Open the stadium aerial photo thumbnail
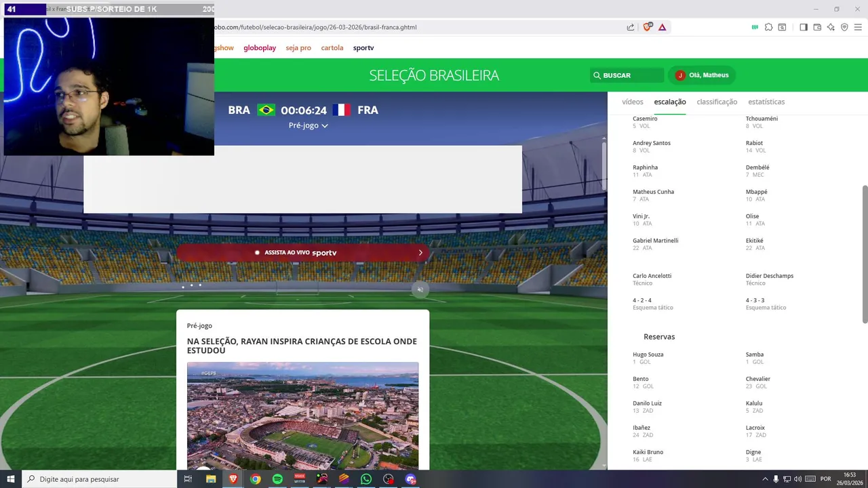 click(302, 415)
